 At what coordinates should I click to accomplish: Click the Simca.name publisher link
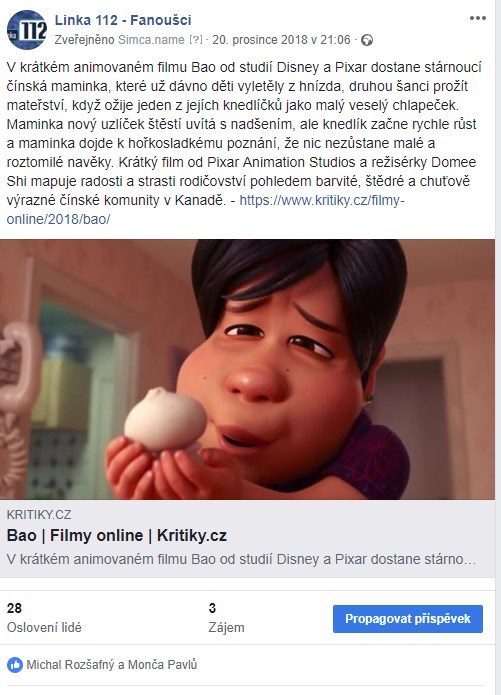(151, 40)
